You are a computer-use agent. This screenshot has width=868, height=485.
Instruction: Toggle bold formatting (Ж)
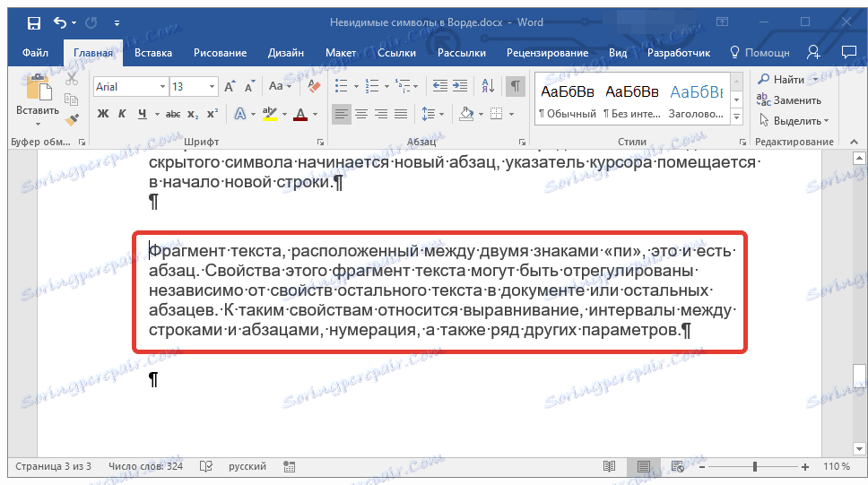pos(102,114)
